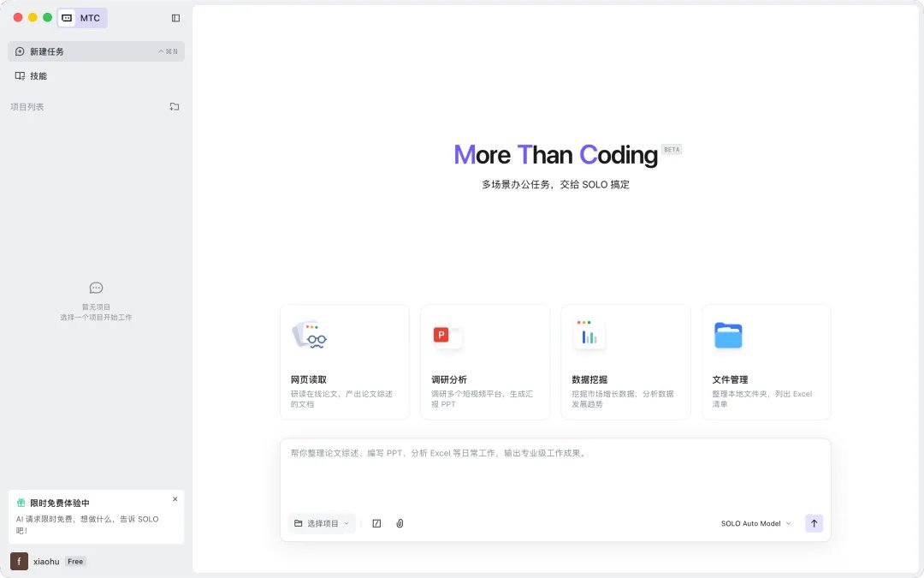Select the 文件管理 file management card
The width and height of the screenshot is (924, 578).
click(766, 361)
